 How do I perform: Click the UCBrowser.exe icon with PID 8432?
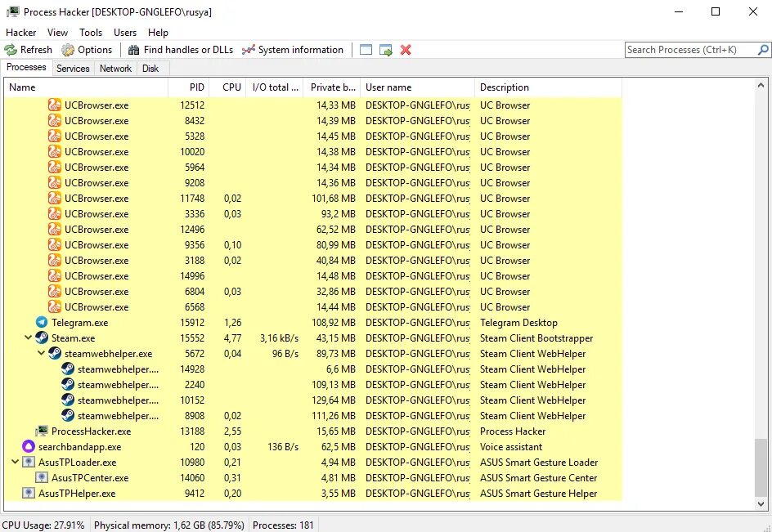pyautogui.click(x=55, y=121)
